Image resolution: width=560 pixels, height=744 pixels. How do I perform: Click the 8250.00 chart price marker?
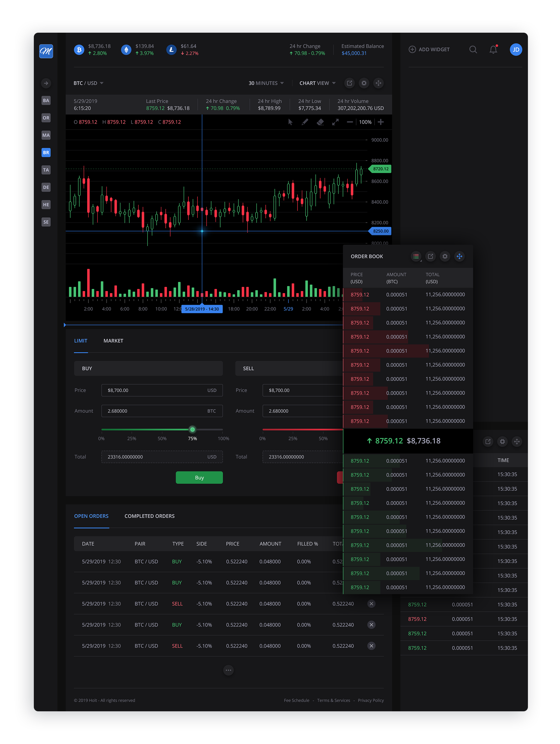coord(380,231)
